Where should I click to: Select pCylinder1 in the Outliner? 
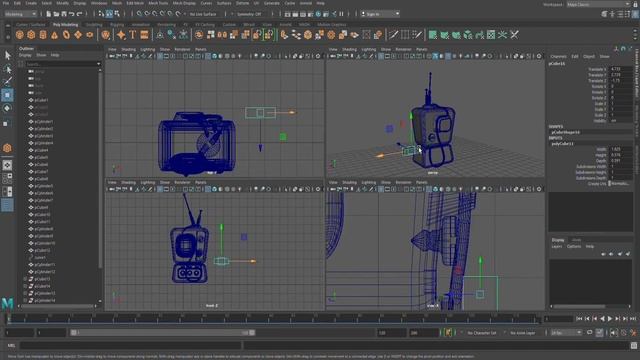43,122
